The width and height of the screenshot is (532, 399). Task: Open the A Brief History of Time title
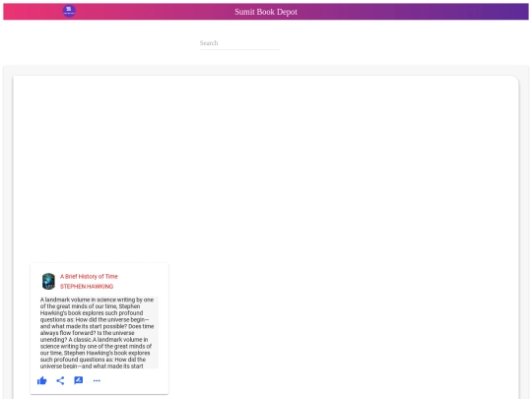pos(89,277)
